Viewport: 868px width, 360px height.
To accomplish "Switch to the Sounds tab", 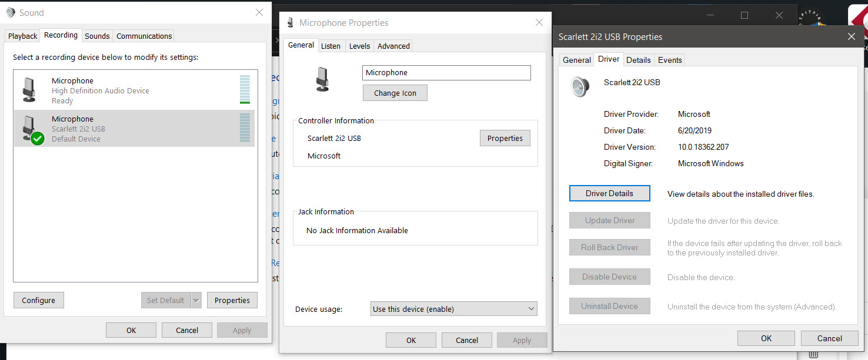I will [97, 36].
